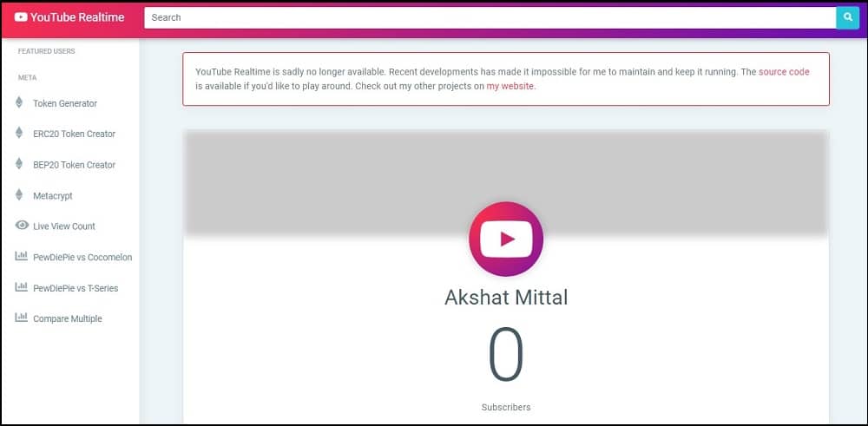Click the search magnifier button
This screenshot has width=868, height=426.
847,17
